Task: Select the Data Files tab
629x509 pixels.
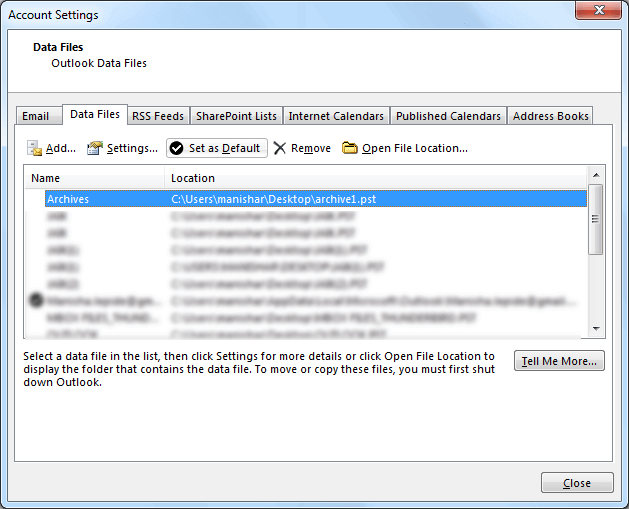Action: coord(95,114)
